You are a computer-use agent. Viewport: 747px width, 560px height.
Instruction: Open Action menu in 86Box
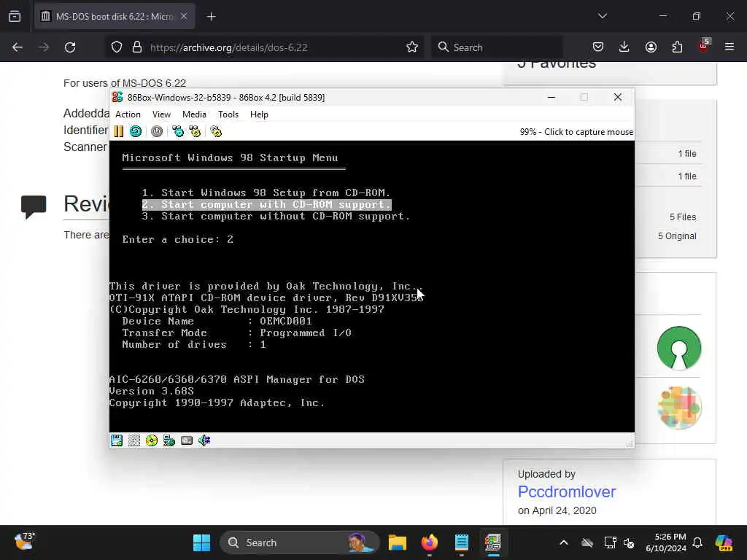pos(128,114)
